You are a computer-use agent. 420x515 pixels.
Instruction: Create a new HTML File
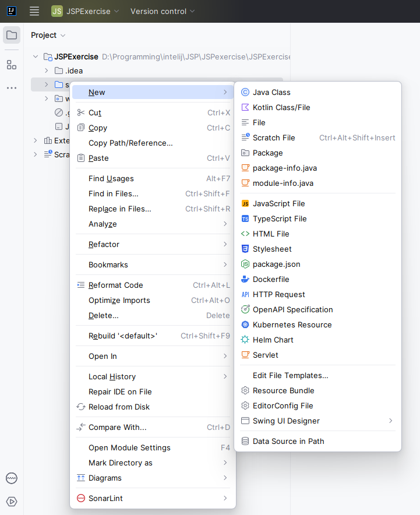317,234
